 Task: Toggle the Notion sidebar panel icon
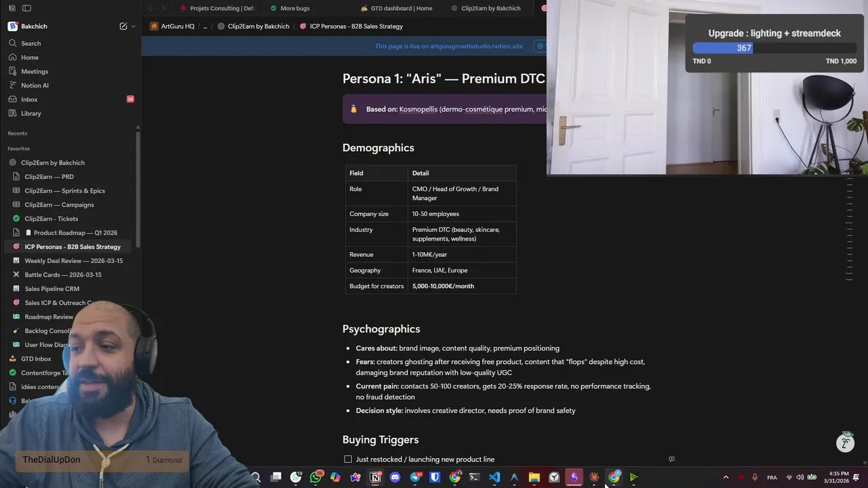point(26,8)
